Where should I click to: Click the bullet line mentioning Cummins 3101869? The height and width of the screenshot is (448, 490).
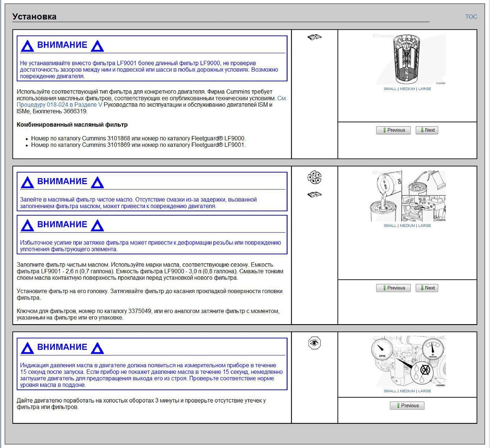138,145
